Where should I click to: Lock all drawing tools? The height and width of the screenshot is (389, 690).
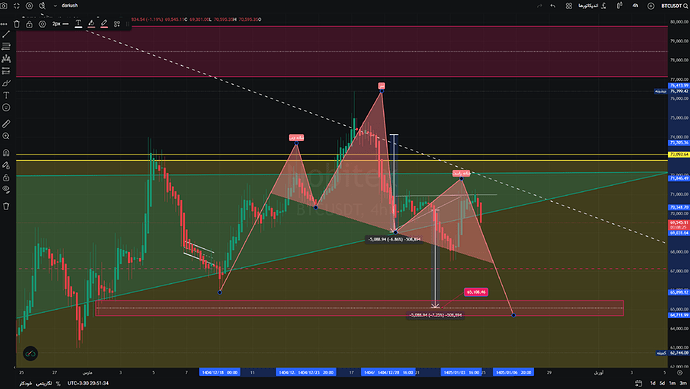6,177
